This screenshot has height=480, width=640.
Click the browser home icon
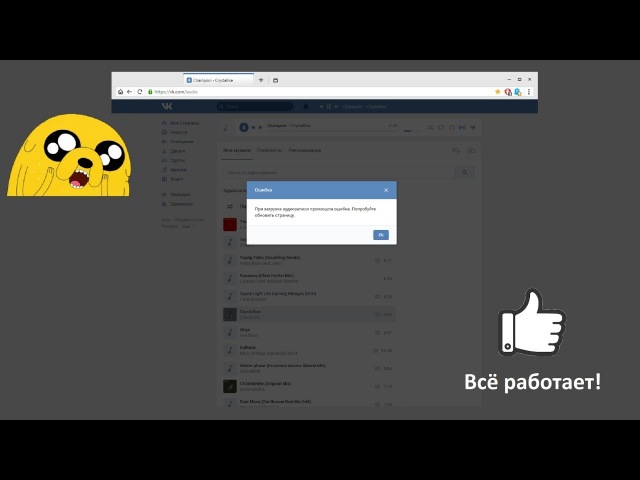click(x=120, y=92)
